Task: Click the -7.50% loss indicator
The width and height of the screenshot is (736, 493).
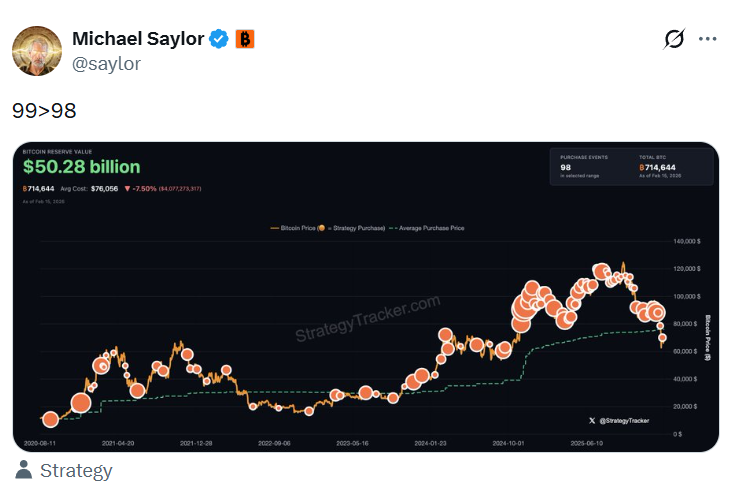Action: (146, 187)
